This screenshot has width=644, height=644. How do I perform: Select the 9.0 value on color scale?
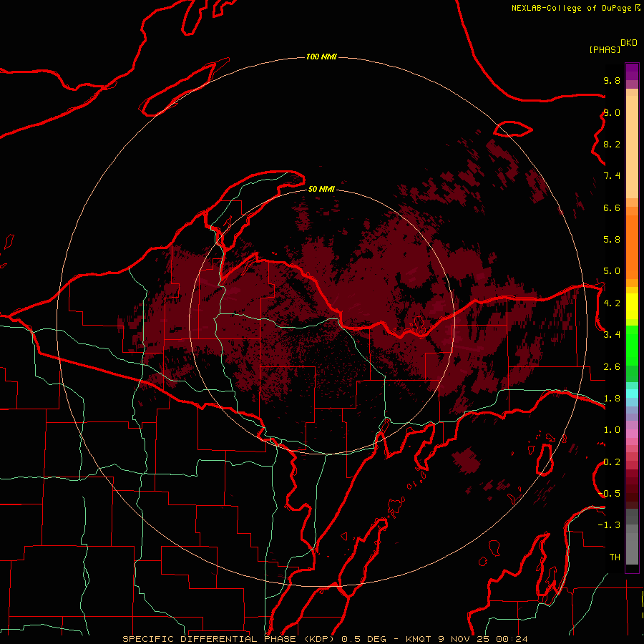pyautogui.click(x=612, y=112)
